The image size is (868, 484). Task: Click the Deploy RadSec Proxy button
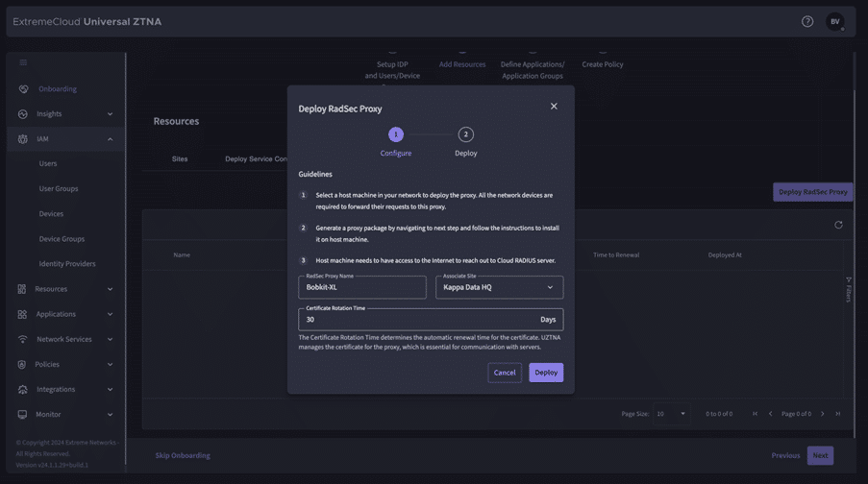812,192
